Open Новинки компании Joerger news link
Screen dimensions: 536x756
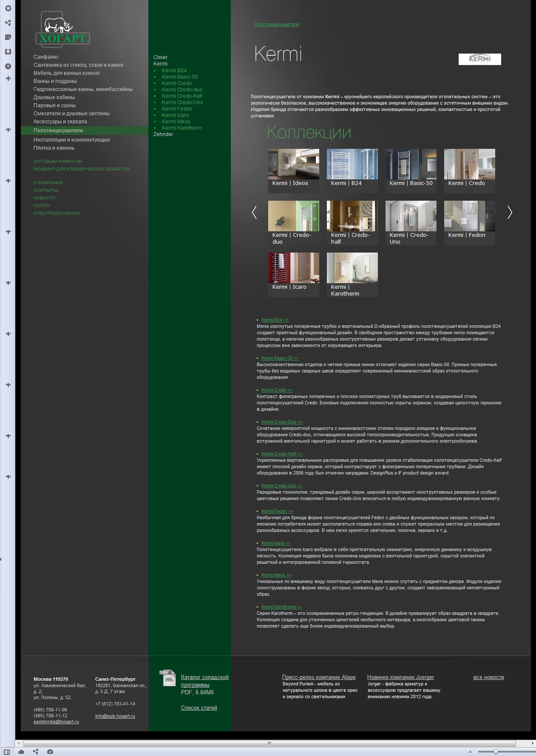[400, 677]
